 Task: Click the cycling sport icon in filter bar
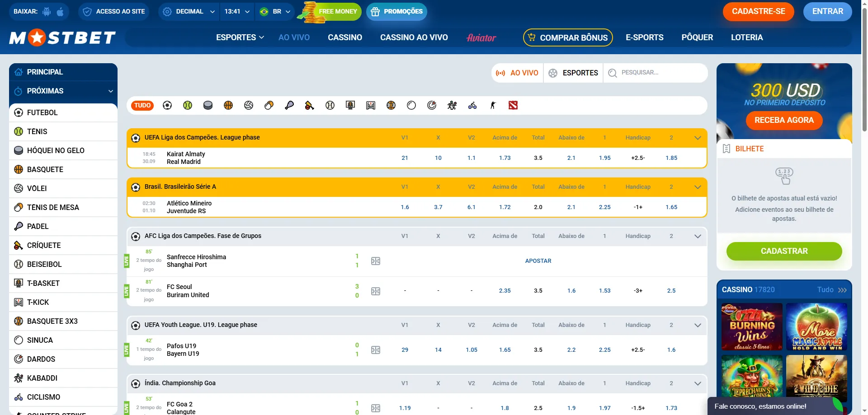[473, 105]
